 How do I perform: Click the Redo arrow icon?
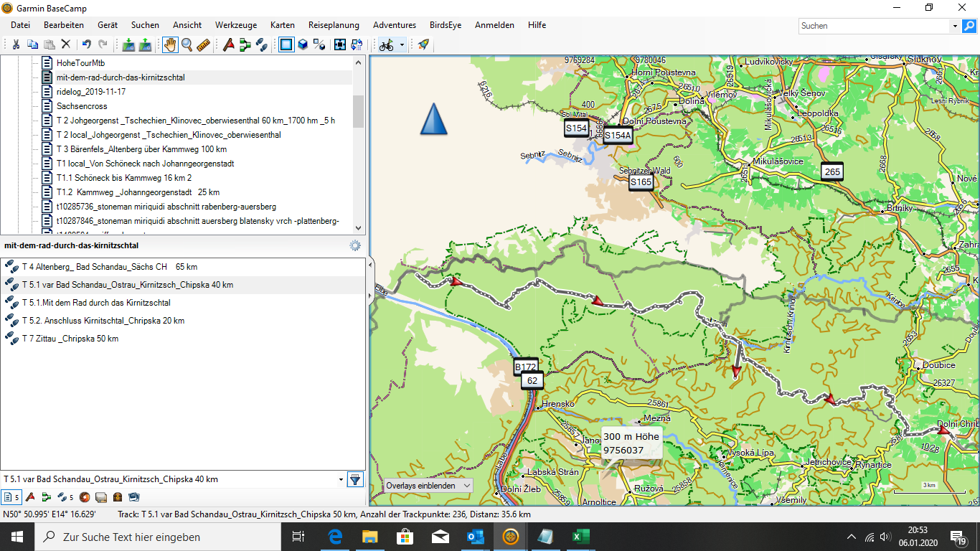pyautogui.click(x=103, y=44)
